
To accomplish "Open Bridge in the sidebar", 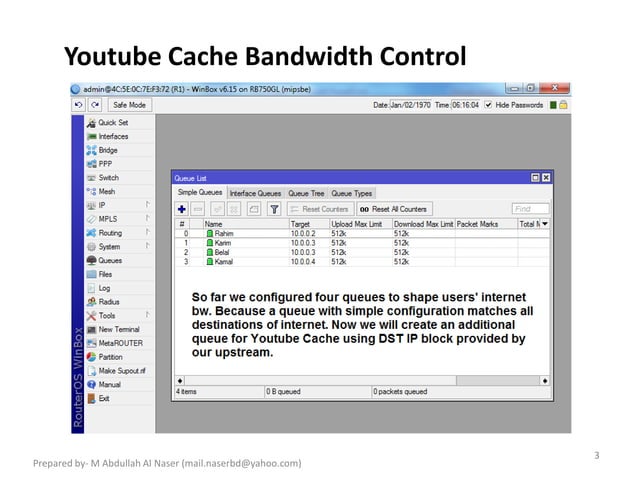I will [119, 150].
